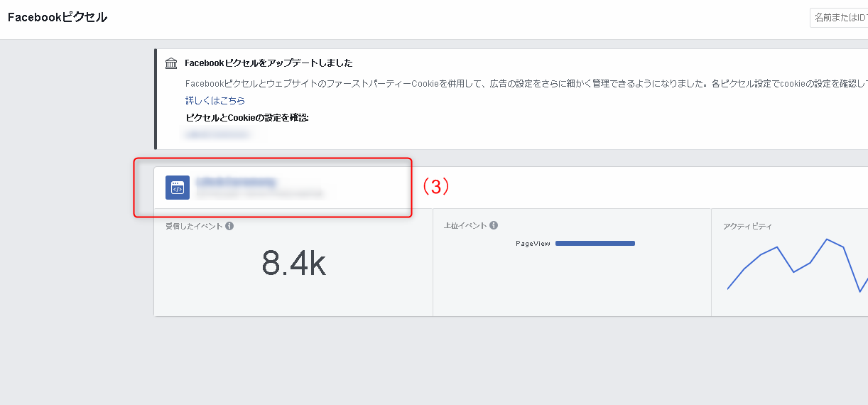Click the 8.4k received events count

click(293, 264)
